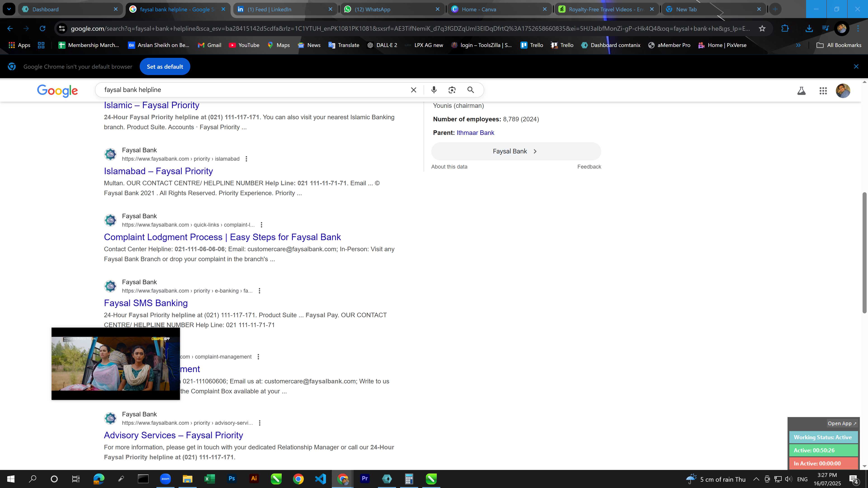
Task: Click the picture-in-picture video thumbnail
Action: [x=116, y=364]
